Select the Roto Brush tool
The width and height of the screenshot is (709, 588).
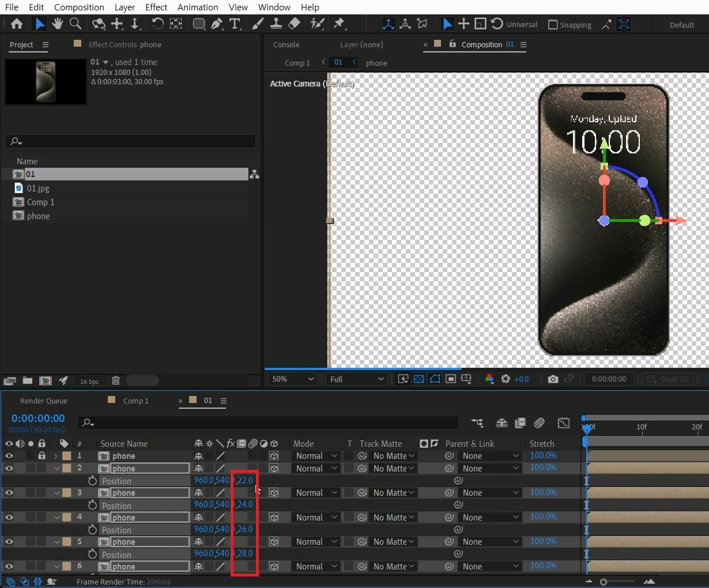click(316, 24)
